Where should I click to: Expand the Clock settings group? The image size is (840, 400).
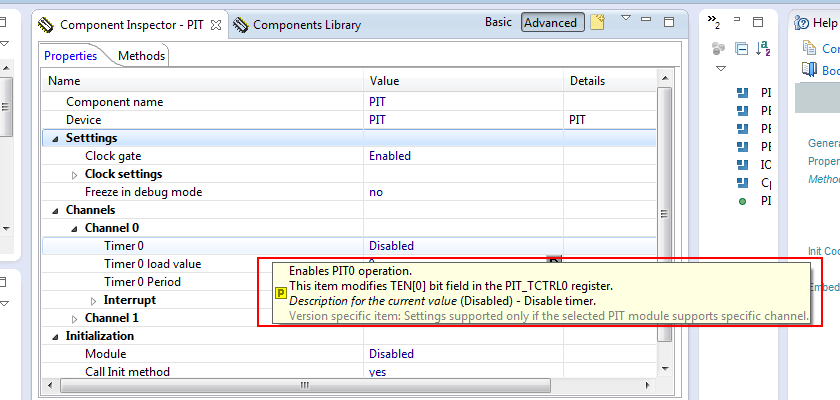[x=74, y=174]
